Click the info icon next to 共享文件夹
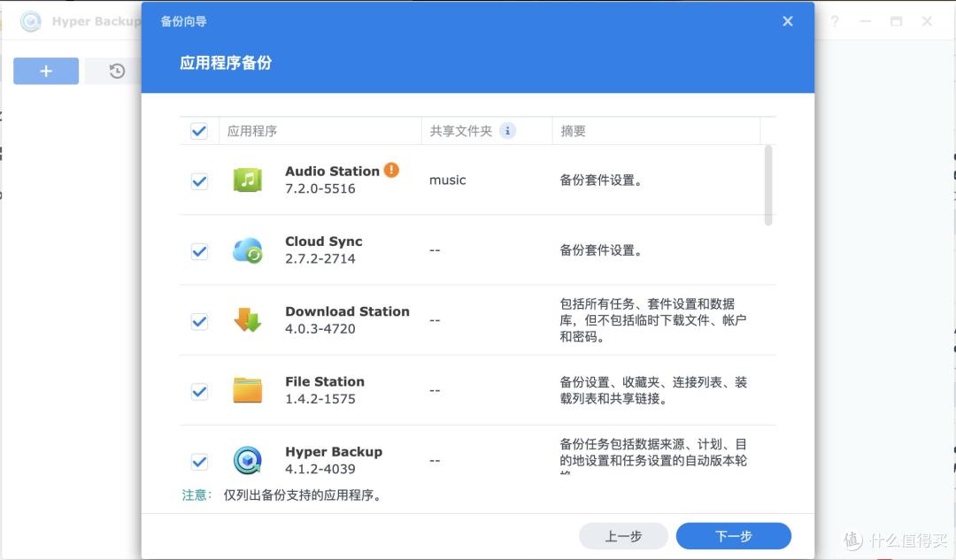 pos(507,130)
